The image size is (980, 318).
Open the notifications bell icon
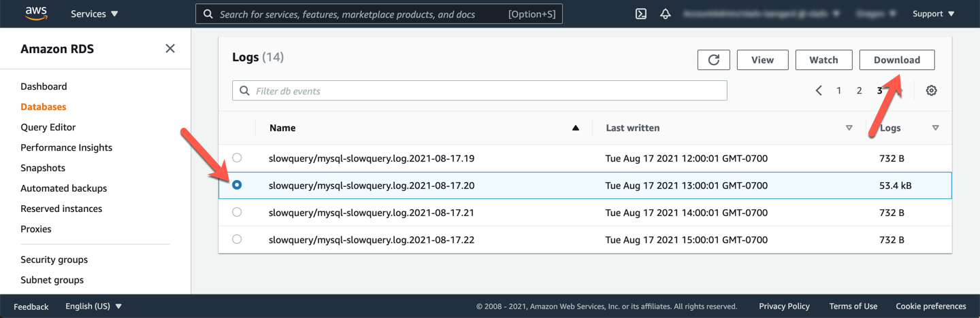666,14
